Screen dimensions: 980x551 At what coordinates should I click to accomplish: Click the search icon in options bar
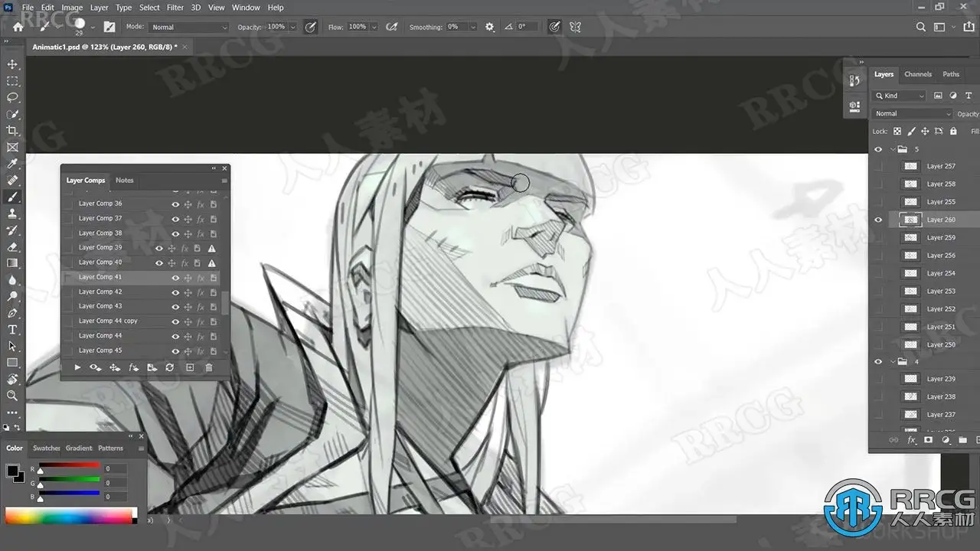(921, 27)
